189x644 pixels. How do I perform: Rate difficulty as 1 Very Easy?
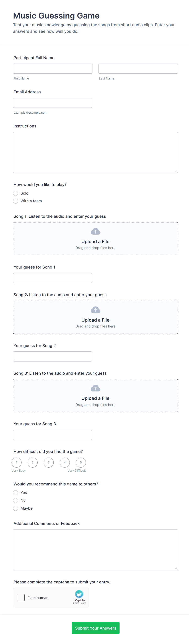(16, 462)
